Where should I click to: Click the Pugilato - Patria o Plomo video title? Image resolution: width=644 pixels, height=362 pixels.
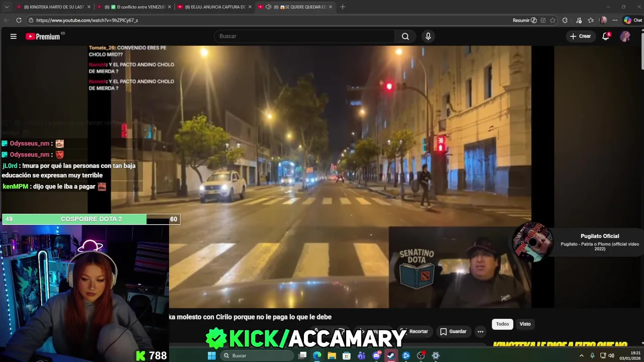[x=600, y=246]
